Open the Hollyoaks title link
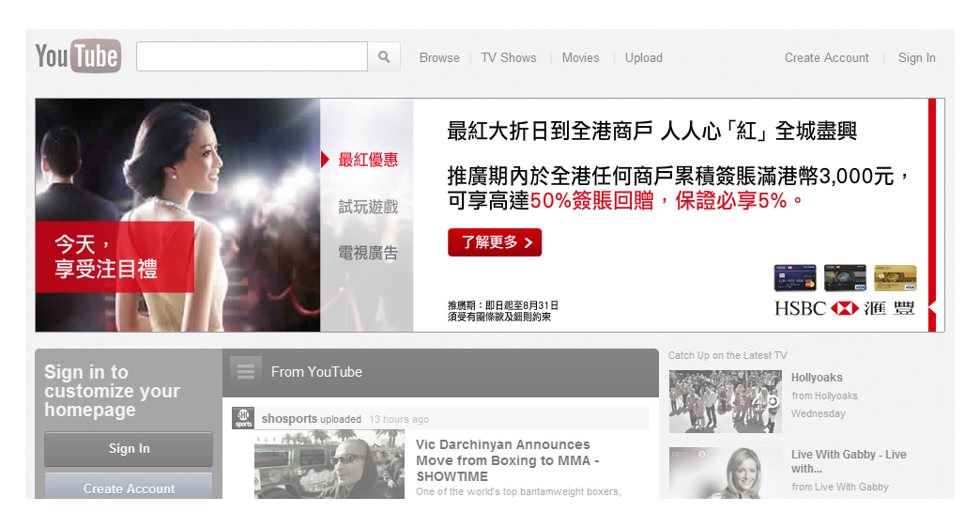The image size is (980, 528). [817, 378]
